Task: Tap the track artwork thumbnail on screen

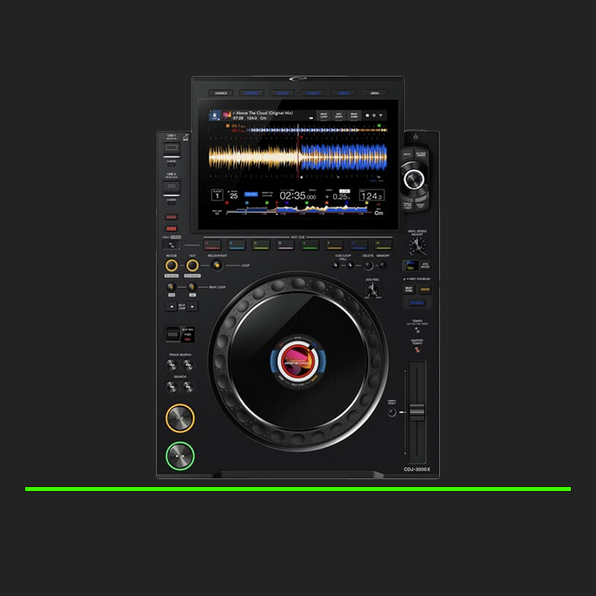Action: tap(227, 115)
